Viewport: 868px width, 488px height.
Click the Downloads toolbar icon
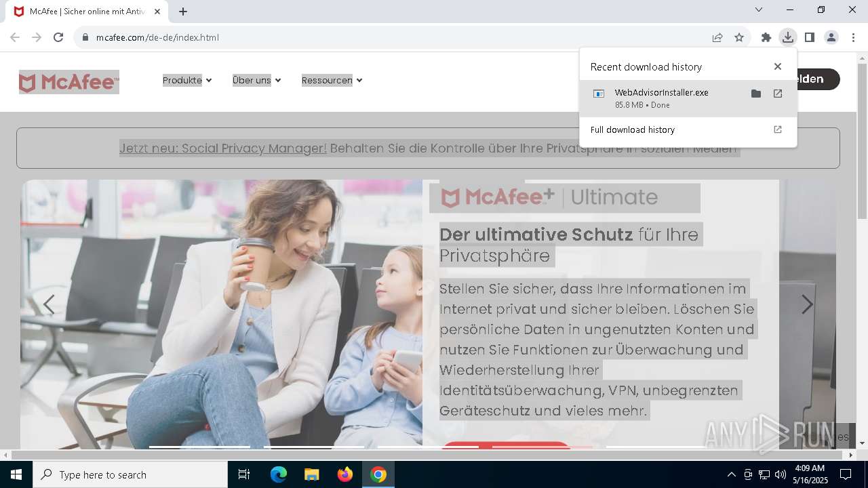click(787, 37)
